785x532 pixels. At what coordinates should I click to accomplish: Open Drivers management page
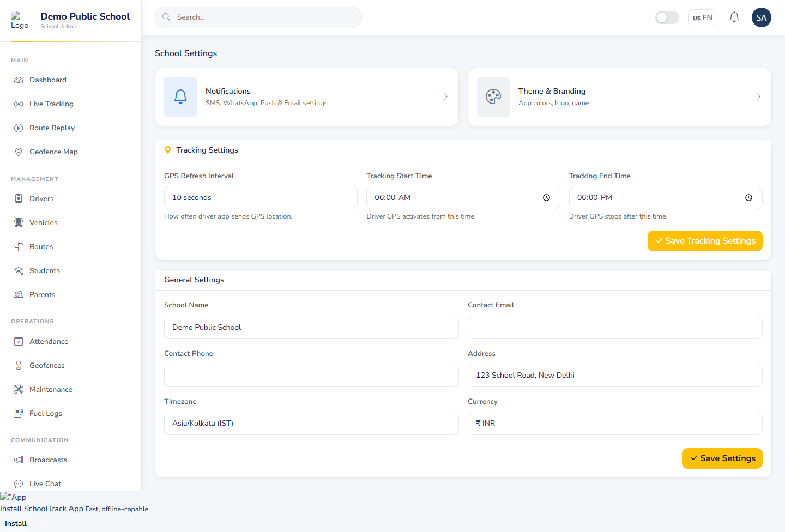[71, 199]
